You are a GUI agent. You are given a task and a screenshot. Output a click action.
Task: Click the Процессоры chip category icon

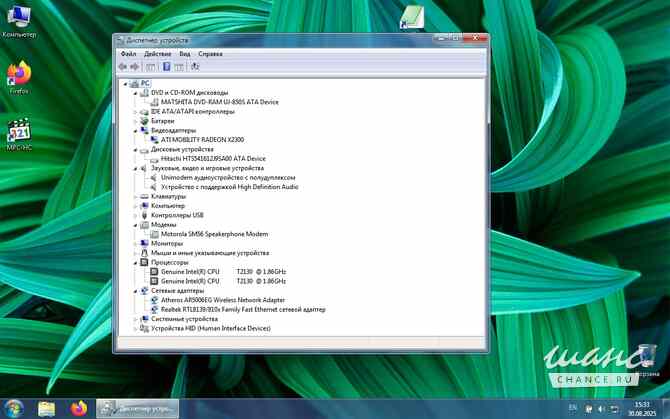click(x=144, y=262)
